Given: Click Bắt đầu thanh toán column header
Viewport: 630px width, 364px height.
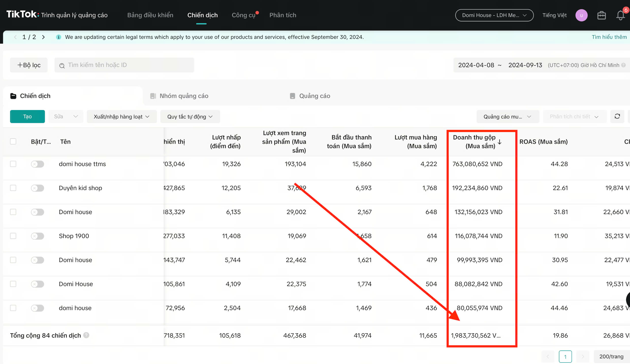Looking at the screenshot, I should tap(349, 142).
